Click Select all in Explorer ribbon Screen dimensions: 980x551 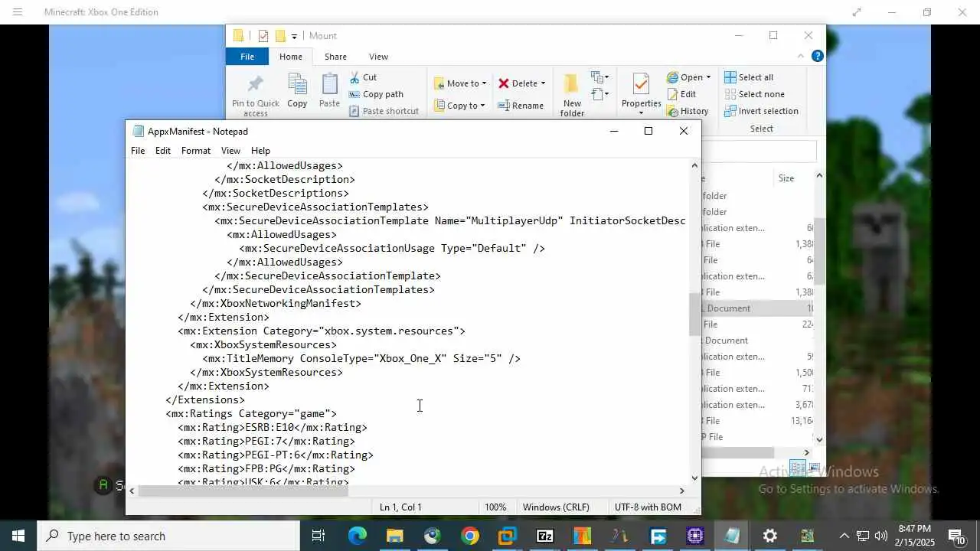pyautogui.click(x=749, y=77)
